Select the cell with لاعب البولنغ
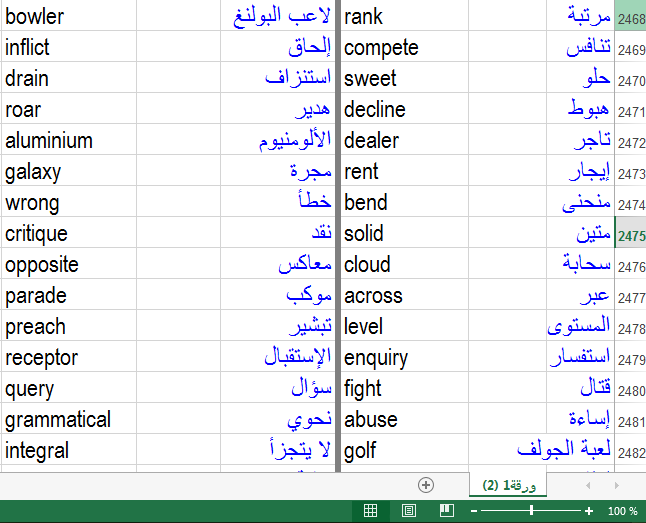 coord(278,15)
